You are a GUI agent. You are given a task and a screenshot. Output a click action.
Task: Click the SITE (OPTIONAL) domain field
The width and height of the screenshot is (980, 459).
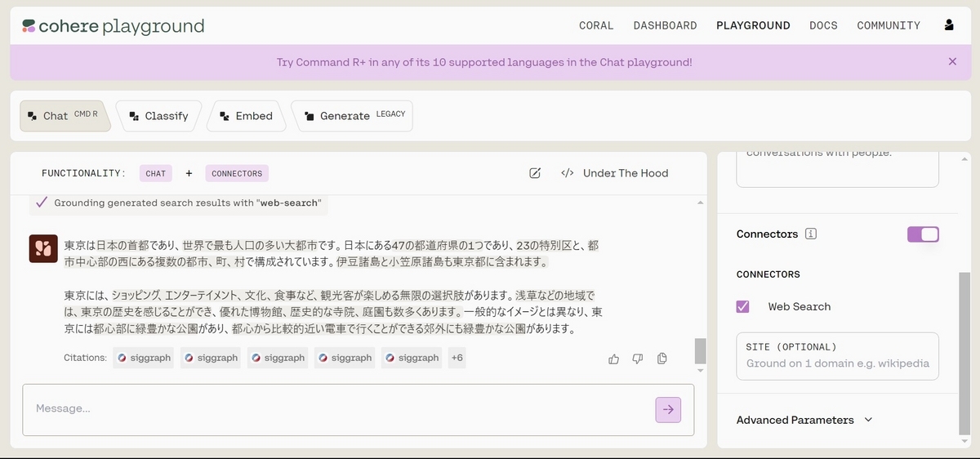point(837,355)
